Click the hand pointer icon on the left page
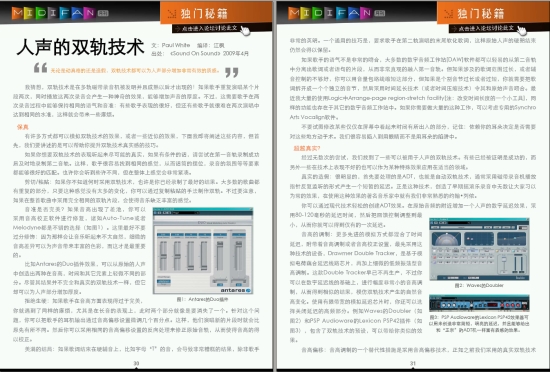This screenshot has height=372, width=550. (245, 31)
